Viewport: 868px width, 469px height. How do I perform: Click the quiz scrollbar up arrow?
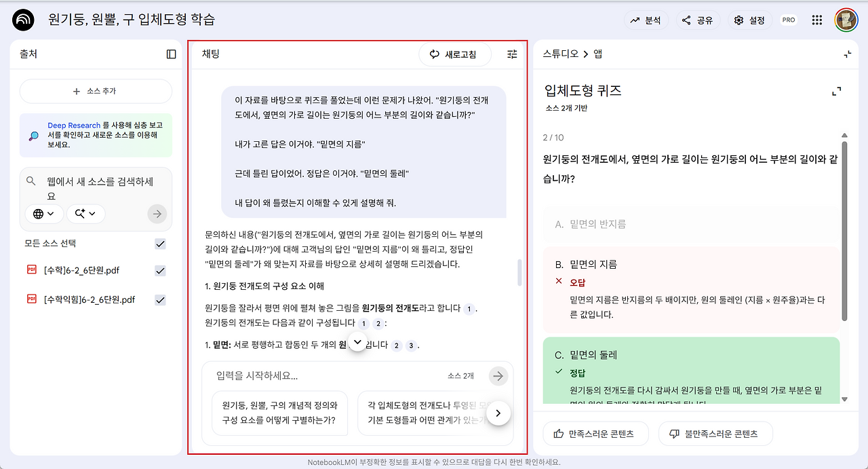[844, 135]
